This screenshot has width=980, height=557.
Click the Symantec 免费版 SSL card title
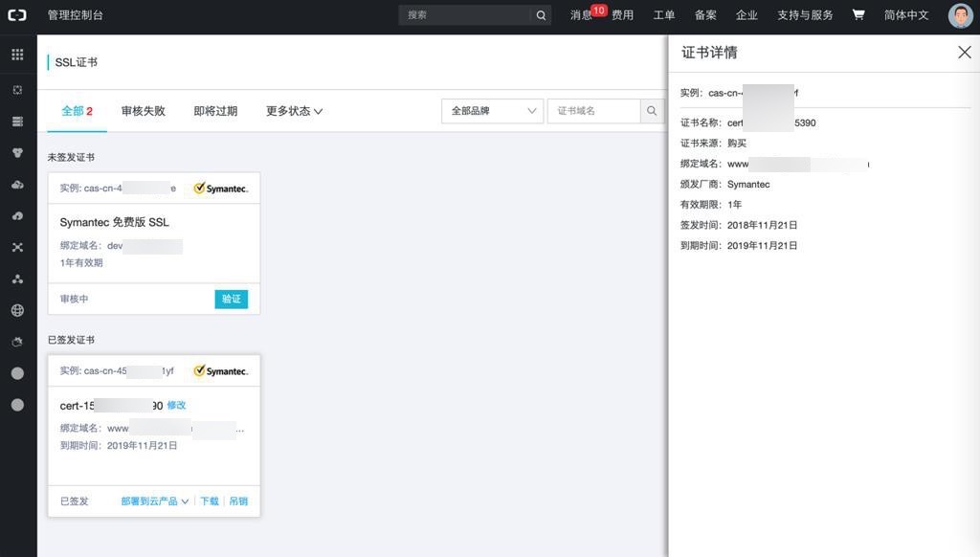coord(115,222)
